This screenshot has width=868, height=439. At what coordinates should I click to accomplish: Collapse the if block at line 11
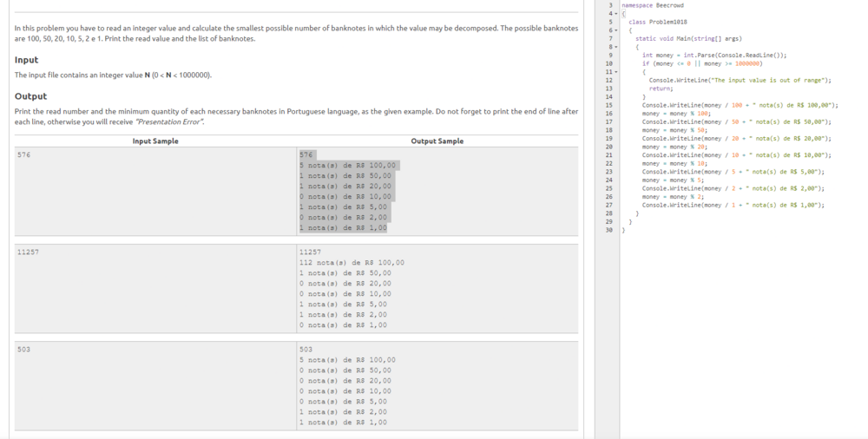click(x=615, y=71)
